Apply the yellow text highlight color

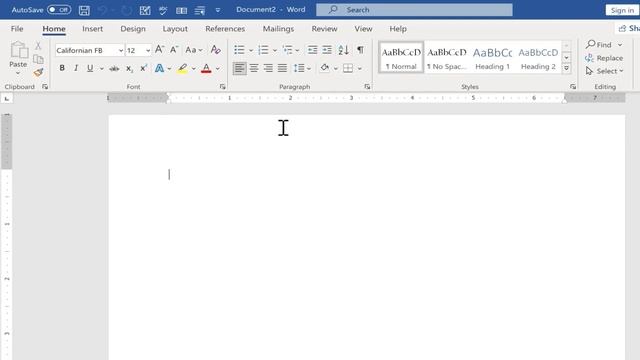tap(182, 68)
